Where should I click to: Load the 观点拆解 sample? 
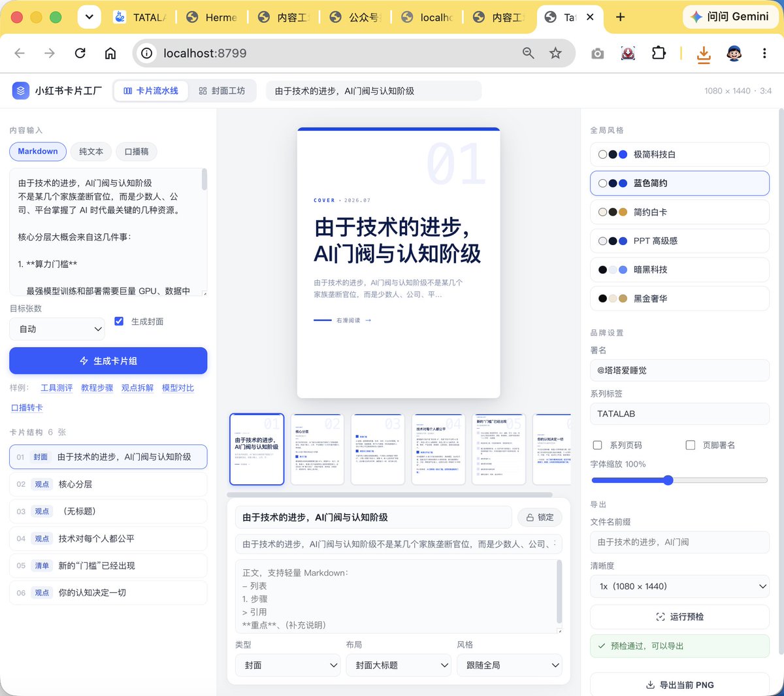coord(137,388)
